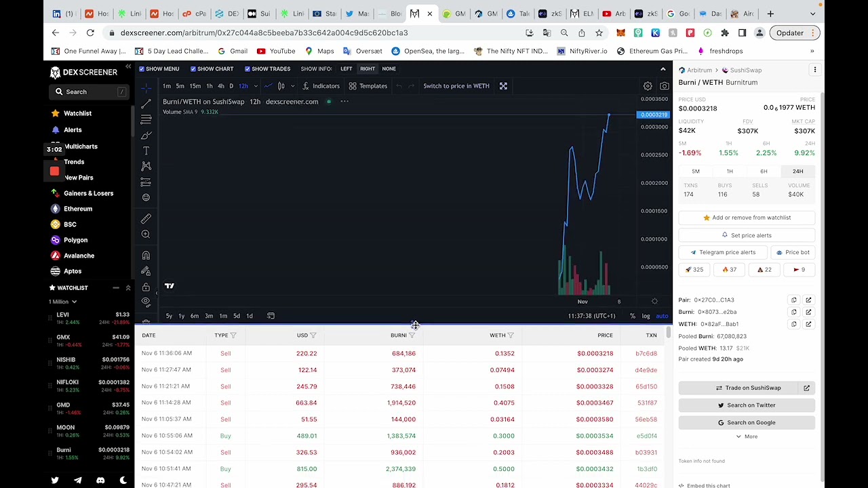This screenshot has width=868, height=488.
Task: Toggle magnet mode icon
Action: coord(146,256)
